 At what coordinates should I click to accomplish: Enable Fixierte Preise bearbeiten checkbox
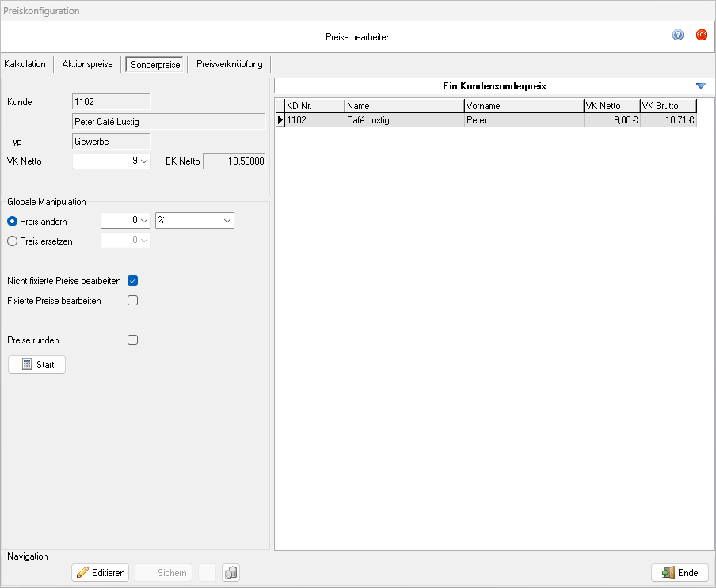click(x=133, y=301)
